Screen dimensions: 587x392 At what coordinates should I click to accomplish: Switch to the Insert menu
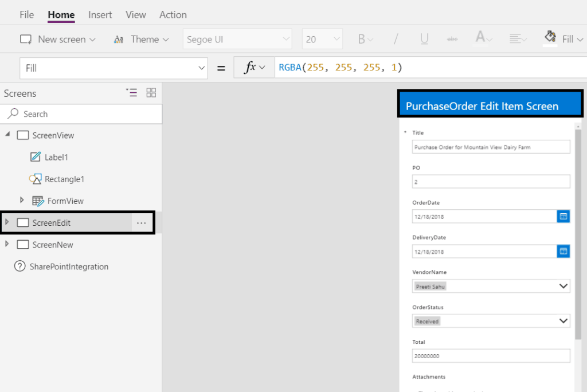click(x=100, y=14)
